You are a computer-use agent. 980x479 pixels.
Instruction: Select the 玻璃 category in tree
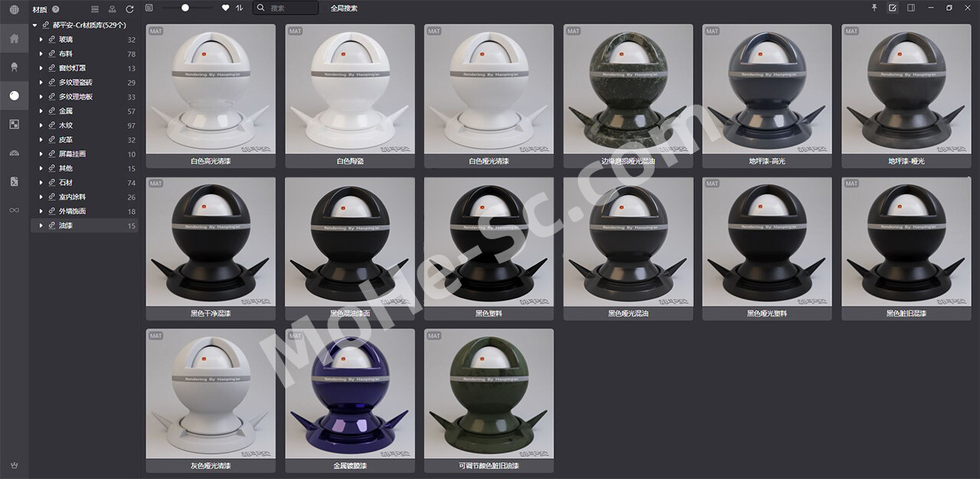pyautogui.click(x=65, y=40)
